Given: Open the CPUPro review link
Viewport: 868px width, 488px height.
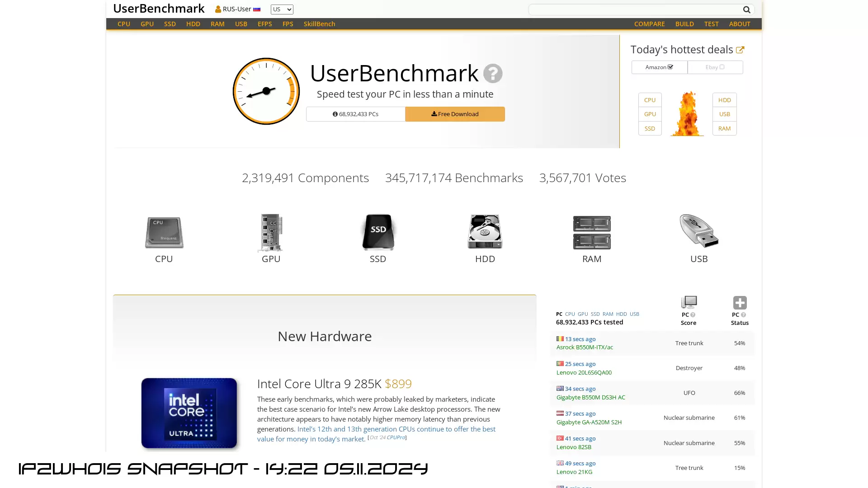Looking at the screenshot, I should point(396,437).
